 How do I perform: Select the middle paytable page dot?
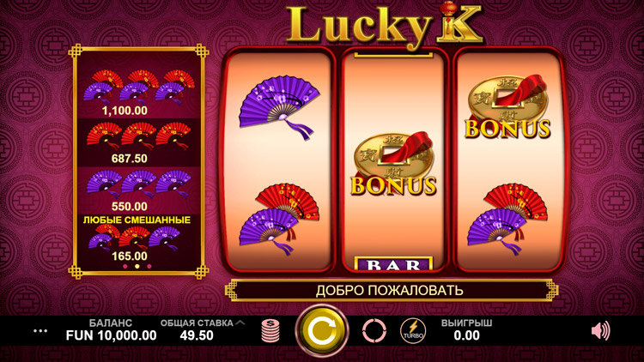[137, 267]
